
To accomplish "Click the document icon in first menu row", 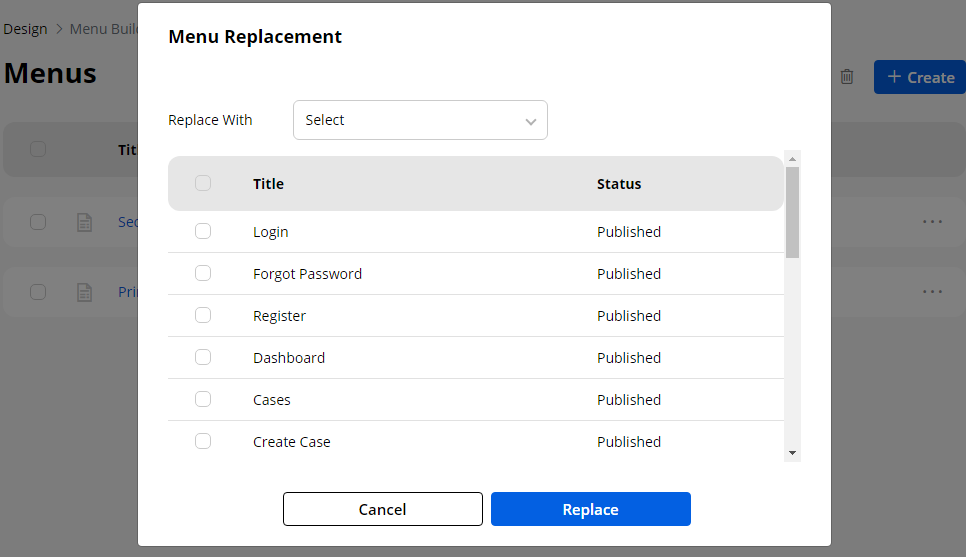I will pos(85,222).
